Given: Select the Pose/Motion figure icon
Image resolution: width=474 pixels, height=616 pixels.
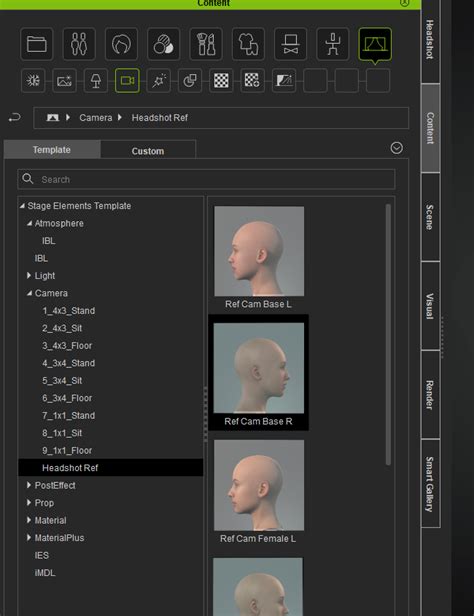Looking at the screenshot, I should pos(333,44).
